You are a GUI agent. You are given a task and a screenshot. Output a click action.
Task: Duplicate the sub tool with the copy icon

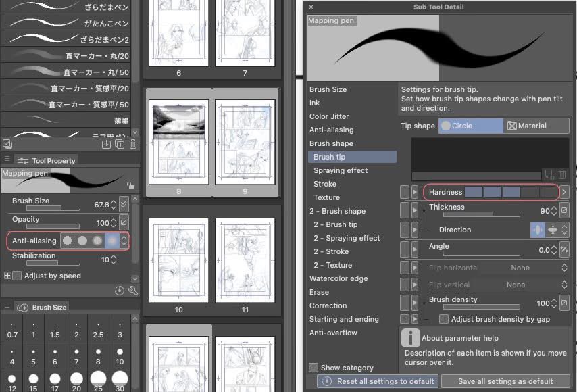[x=119, y=144]
